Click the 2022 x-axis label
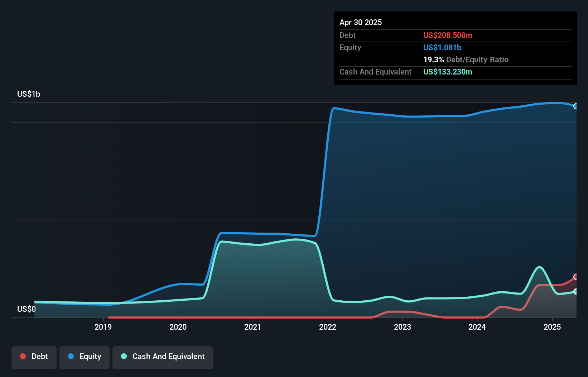This screenshot has height=377, width=588. coord(328,327)
